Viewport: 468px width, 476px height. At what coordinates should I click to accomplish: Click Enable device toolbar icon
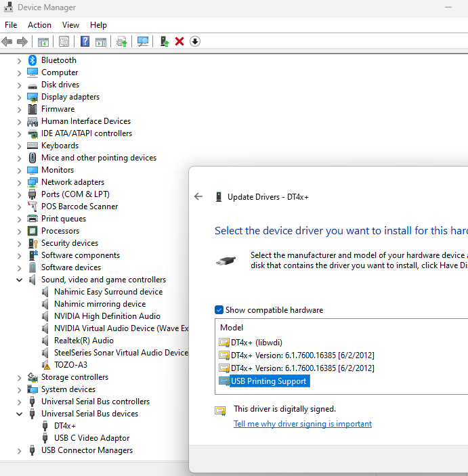(x=165, y=41)
